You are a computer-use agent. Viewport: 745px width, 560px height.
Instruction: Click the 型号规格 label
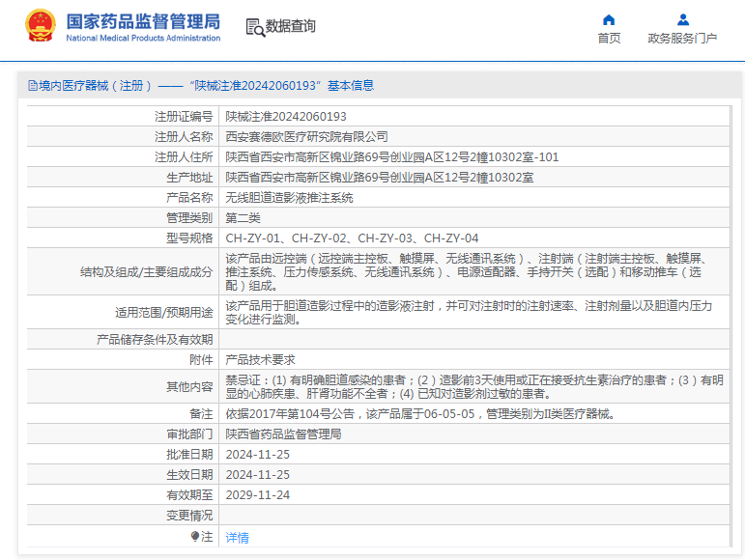point(189,238)
